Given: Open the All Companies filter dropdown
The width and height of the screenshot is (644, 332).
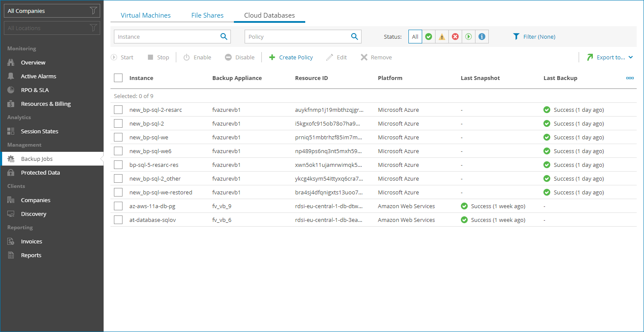Looking at the screenshot, I should click(52, 11).
